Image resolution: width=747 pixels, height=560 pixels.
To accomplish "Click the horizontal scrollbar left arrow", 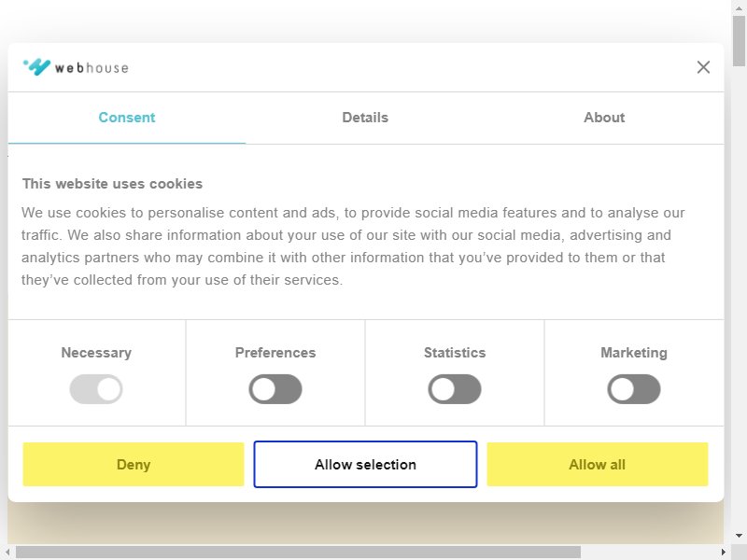I will click(x=7, y=553).
